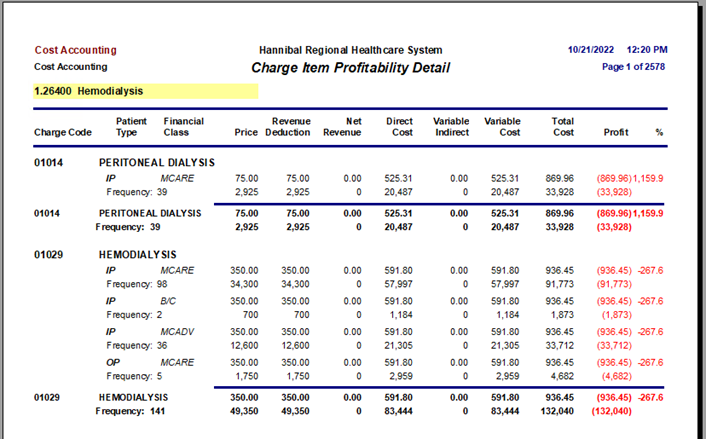Click the Profit column header
The image size is (706, 439).
coord(616,132)
